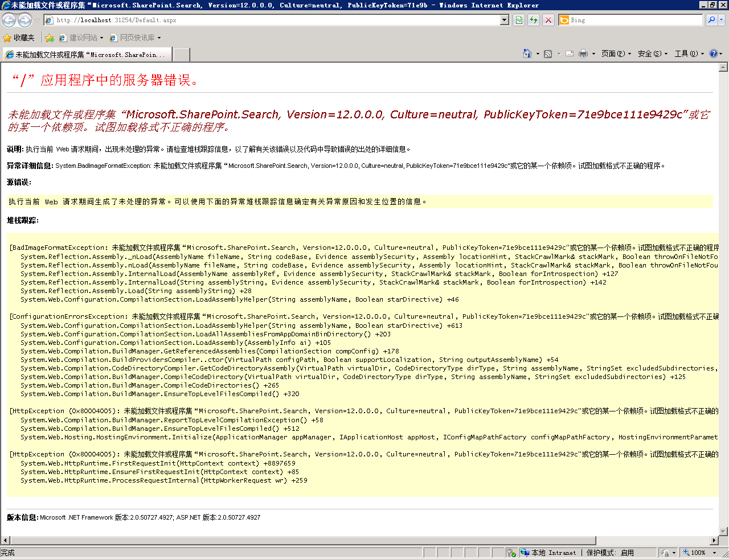Click the 本地 Intranet zone icon
Viewport: 729px width, 560px height.
click(525, 553)
